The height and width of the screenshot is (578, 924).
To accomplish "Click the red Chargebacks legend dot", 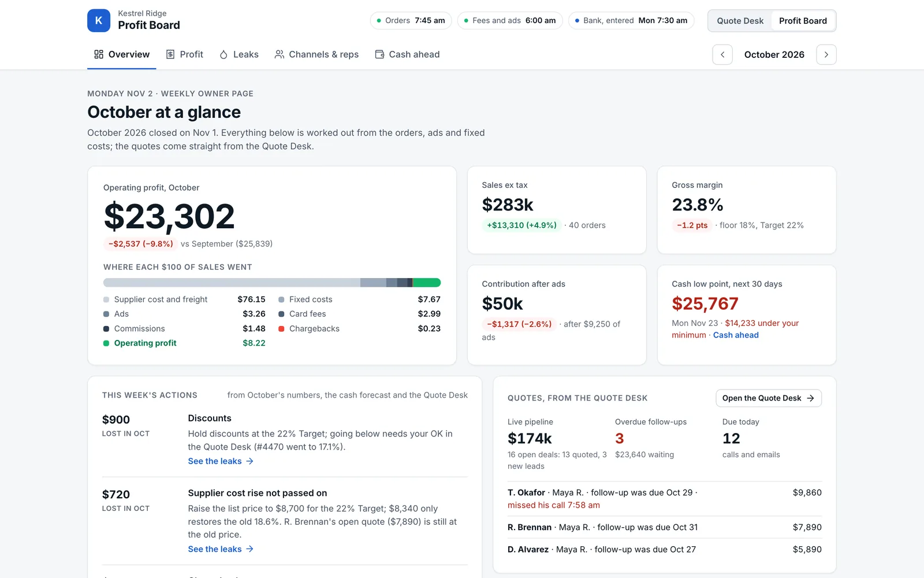I will 281,329.
